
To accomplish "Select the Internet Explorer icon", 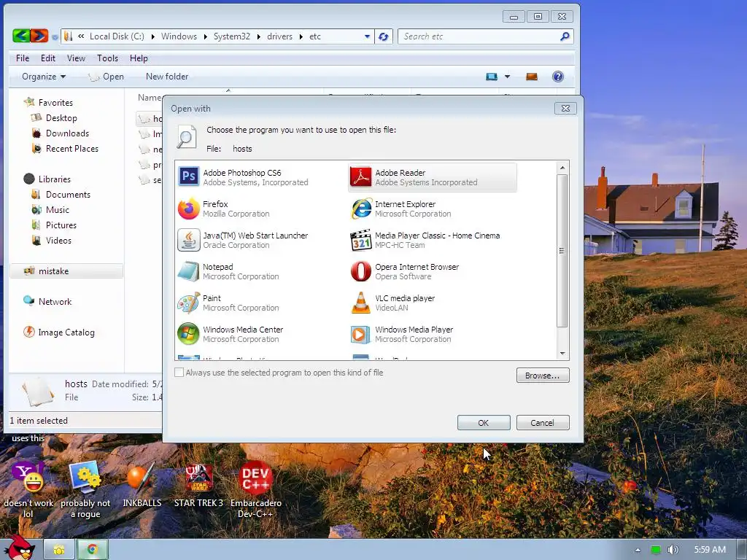I will [361, 208].
